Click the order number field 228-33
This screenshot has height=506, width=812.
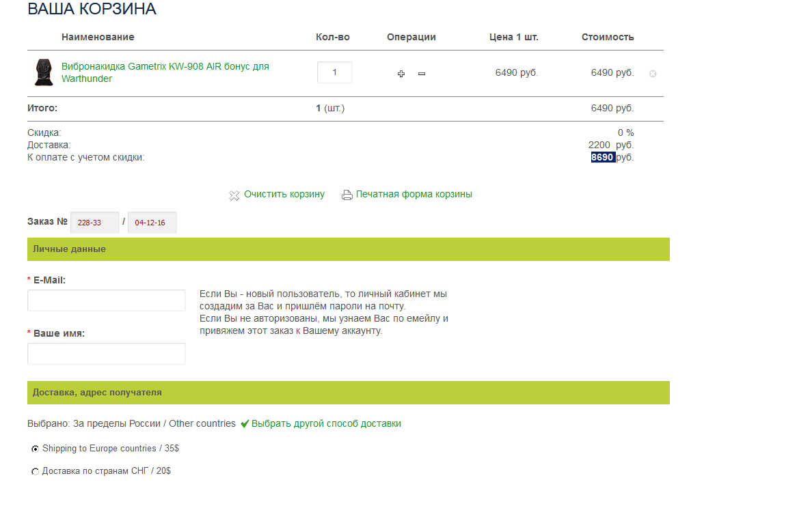pyautogui.click(x=94, y=223)
